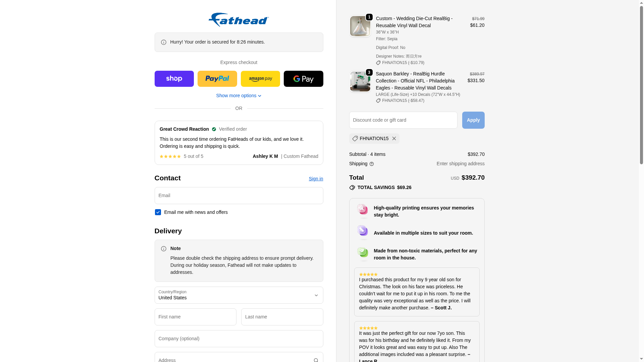This screenshot has height=362, width=644.
Task: Check out with Google Pay
Action: tap(303, 79)
